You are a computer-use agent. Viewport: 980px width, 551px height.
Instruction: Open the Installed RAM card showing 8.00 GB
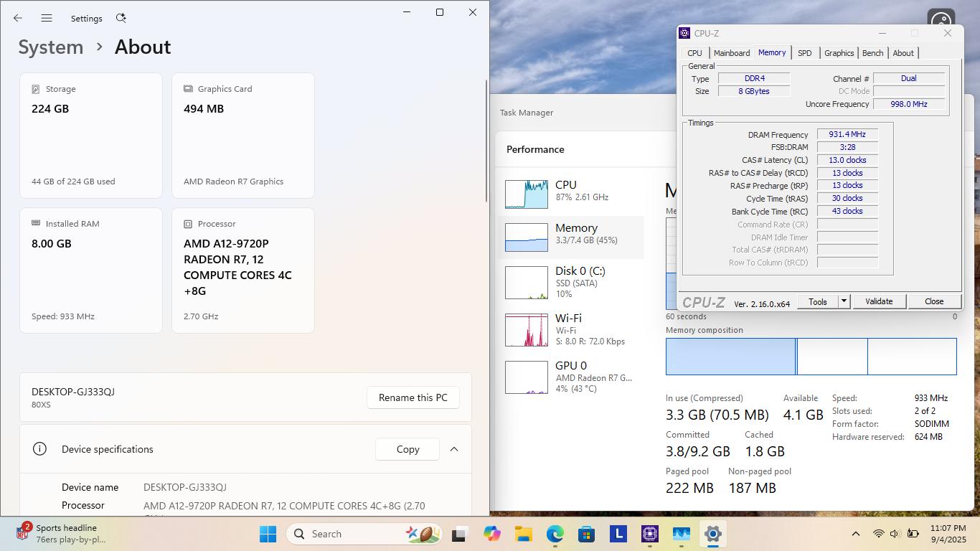pos(91,270)
